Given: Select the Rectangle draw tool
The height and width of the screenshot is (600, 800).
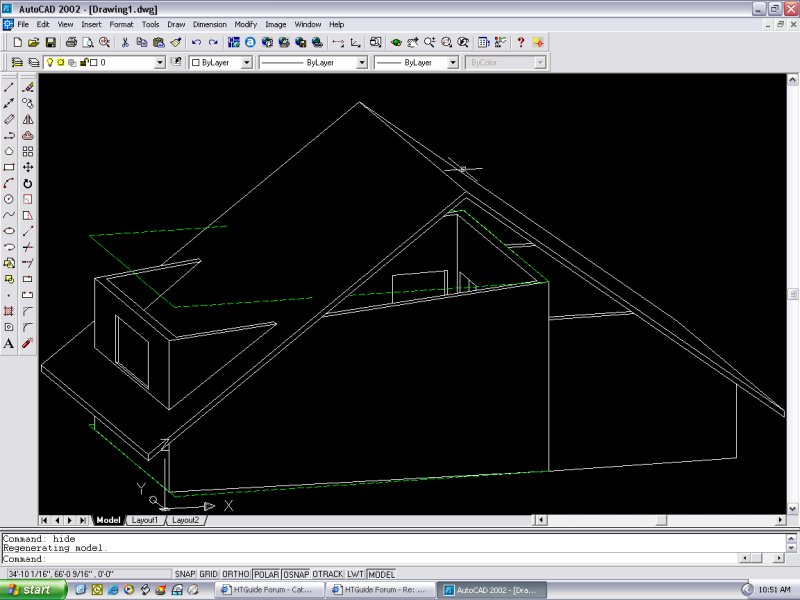Looking at the screenshot, I should [9, 167].
